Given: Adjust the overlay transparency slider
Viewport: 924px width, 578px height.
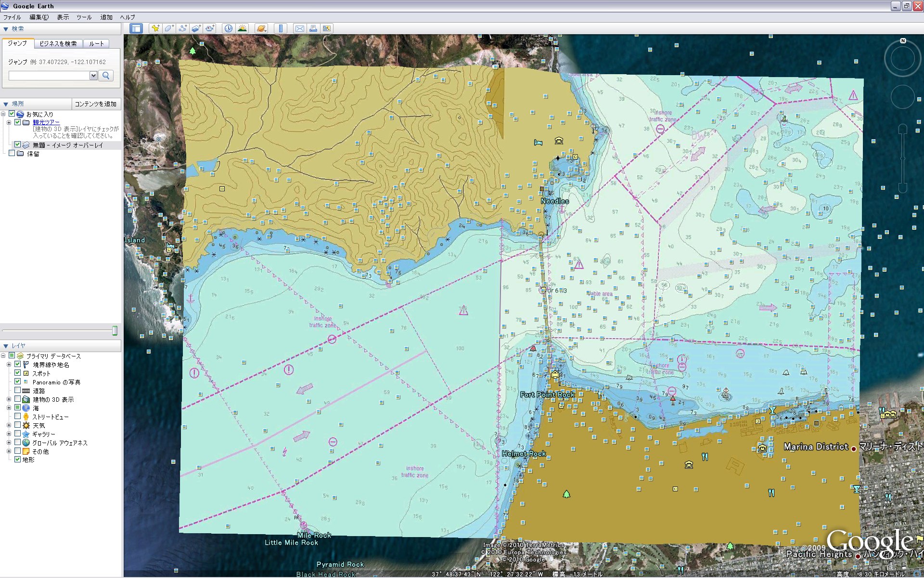Looking at the screenshot, I should (x=115, y=330).
